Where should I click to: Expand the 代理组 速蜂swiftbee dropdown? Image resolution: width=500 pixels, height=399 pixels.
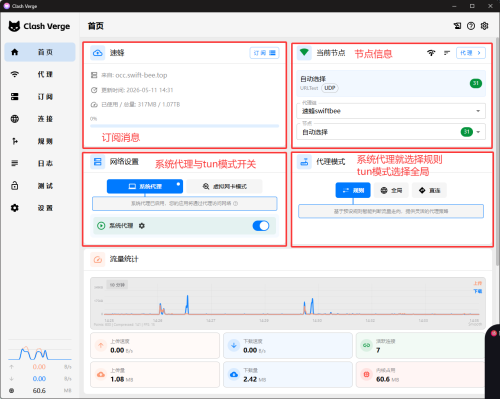click(x=391, y=111)
